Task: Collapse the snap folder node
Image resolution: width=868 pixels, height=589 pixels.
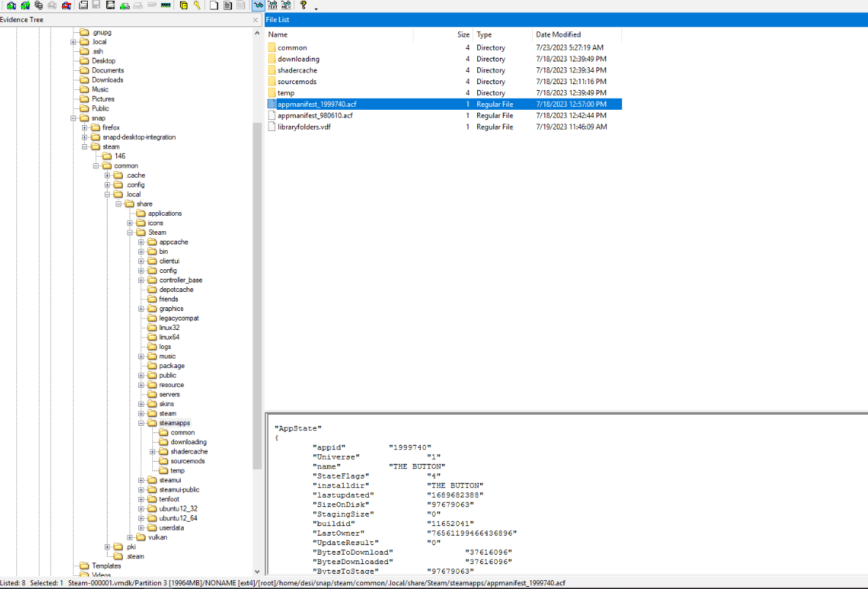Action: click(73, 119)
